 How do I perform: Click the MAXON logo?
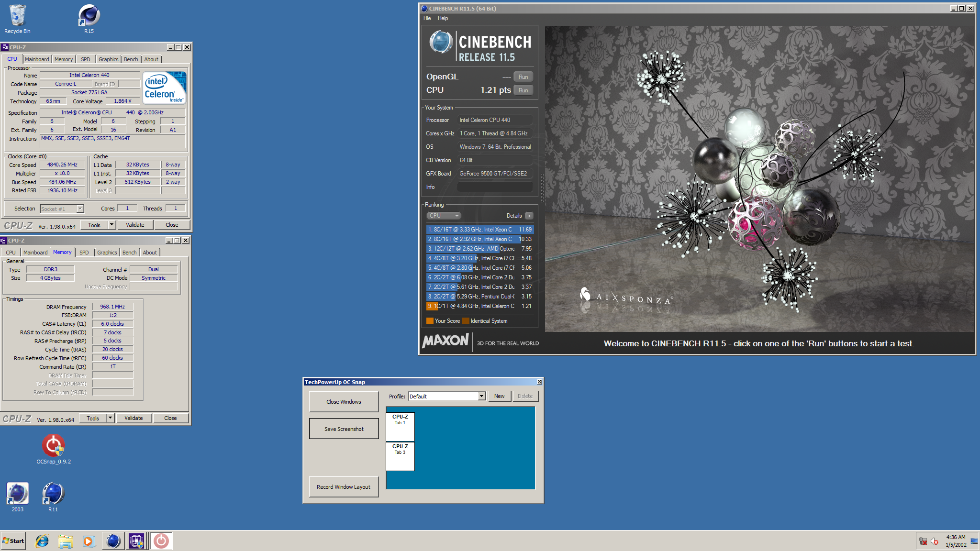(x=445, y=341)
